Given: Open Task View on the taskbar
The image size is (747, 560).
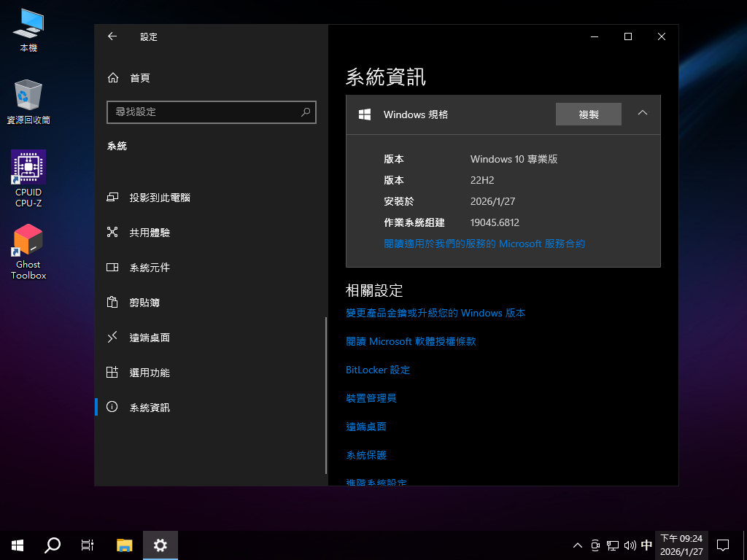Looking at the screenshot, I should coord(87,545).
